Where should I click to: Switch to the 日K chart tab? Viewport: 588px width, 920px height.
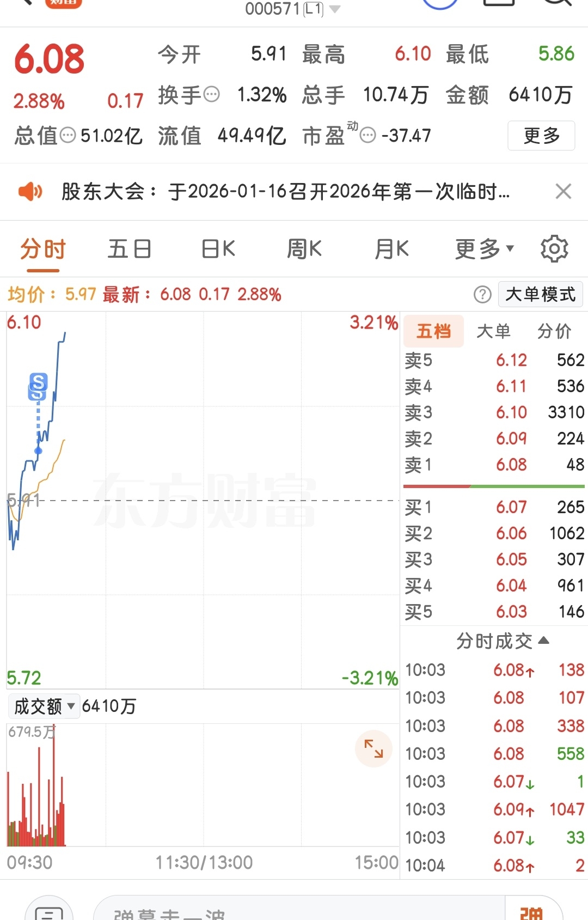218,249
